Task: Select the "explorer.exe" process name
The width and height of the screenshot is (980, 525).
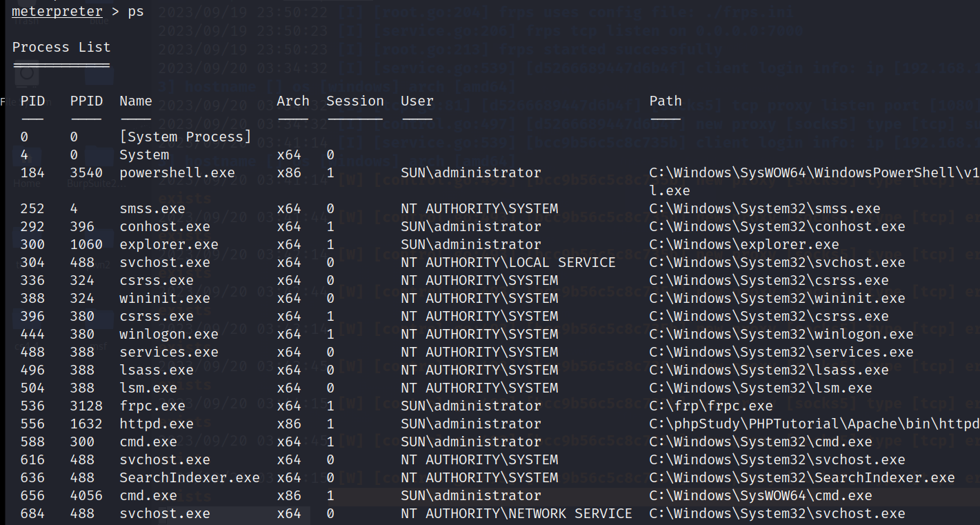Action: pyautogui.click(x=169, y=244)
